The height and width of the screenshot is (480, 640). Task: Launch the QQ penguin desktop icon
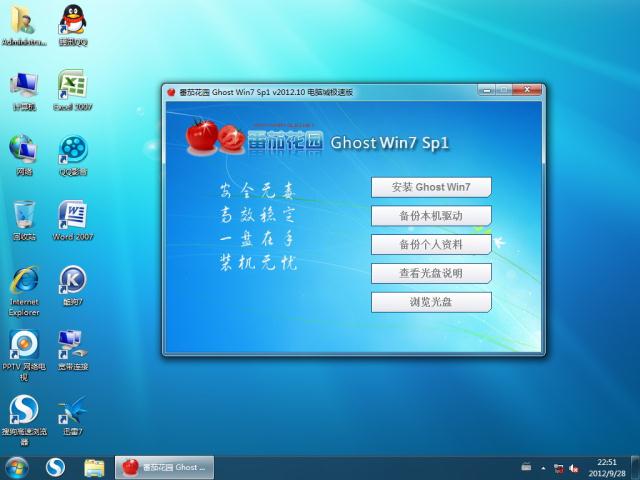[73, 25]
